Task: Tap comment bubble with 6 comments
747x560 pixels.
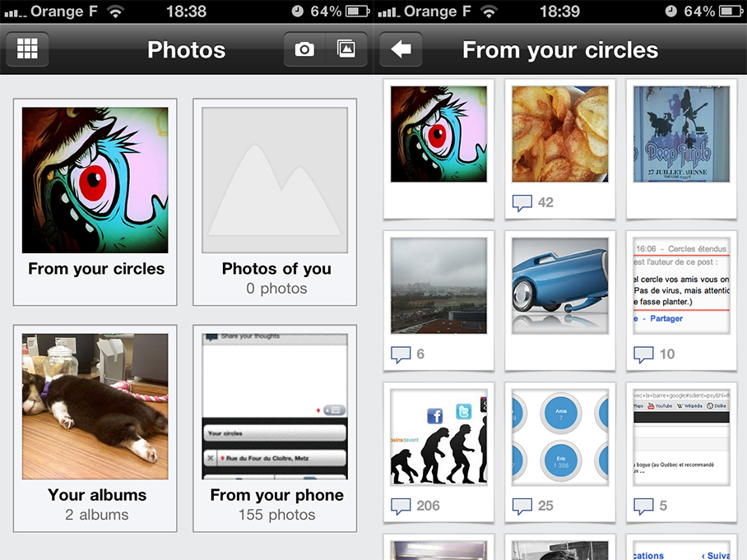Action: coord(401,354)
